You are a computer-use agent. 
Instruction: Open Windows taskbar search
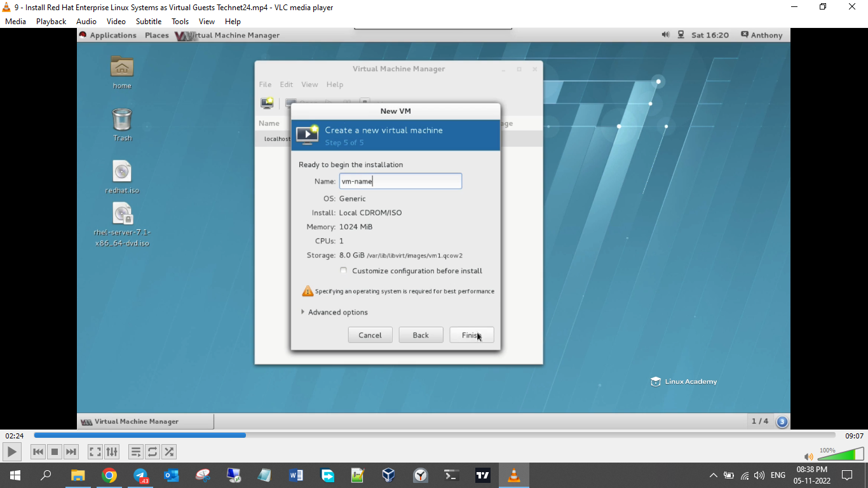coord(46,475)
